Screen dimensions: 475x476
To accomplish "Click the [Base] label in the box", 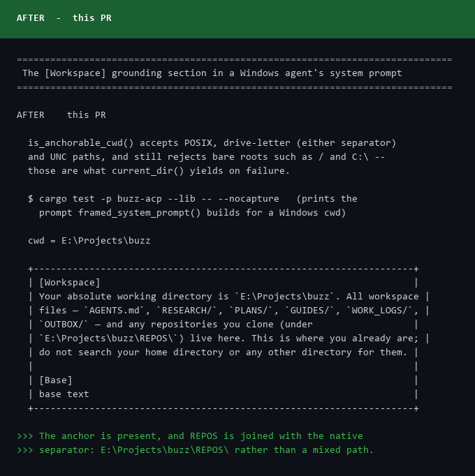I will [x=56, y=380].
